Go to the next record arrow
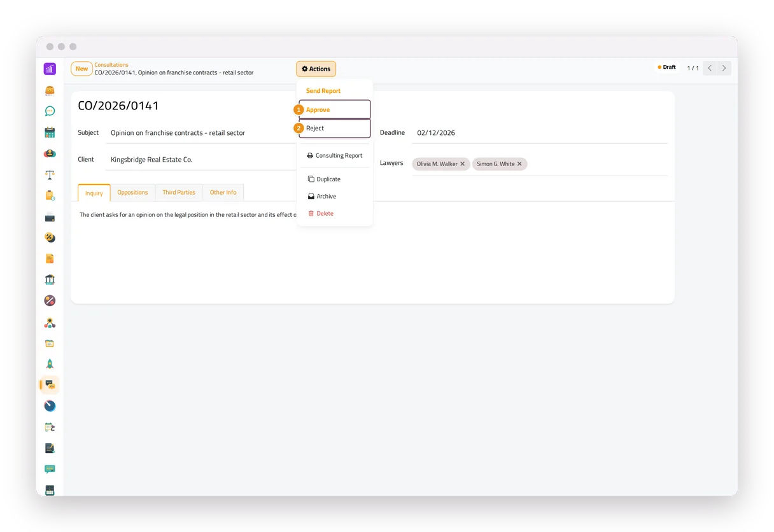Screen dimensions: 774x532 [724, 68]
